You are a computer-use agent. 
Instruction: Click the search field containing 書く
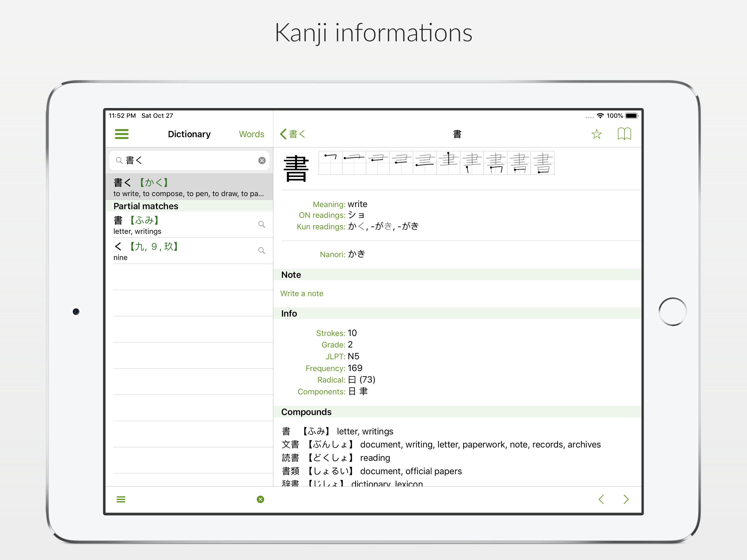[189, 161]
